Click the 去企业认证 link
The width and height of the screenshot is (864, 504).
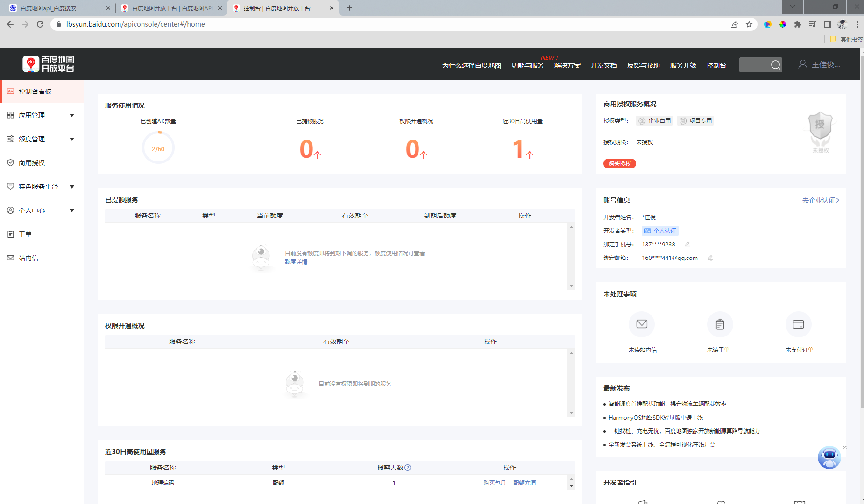coord(821,200)
